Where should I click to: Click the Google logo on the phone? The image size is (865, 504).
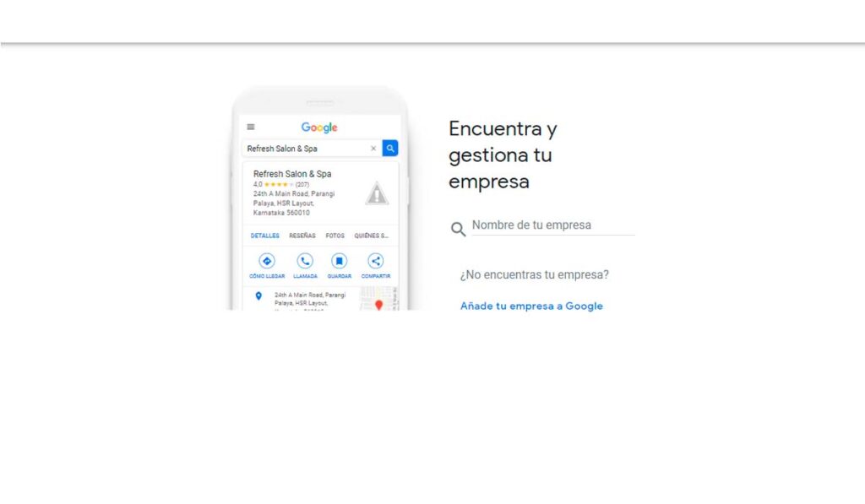tap(318, 127)
